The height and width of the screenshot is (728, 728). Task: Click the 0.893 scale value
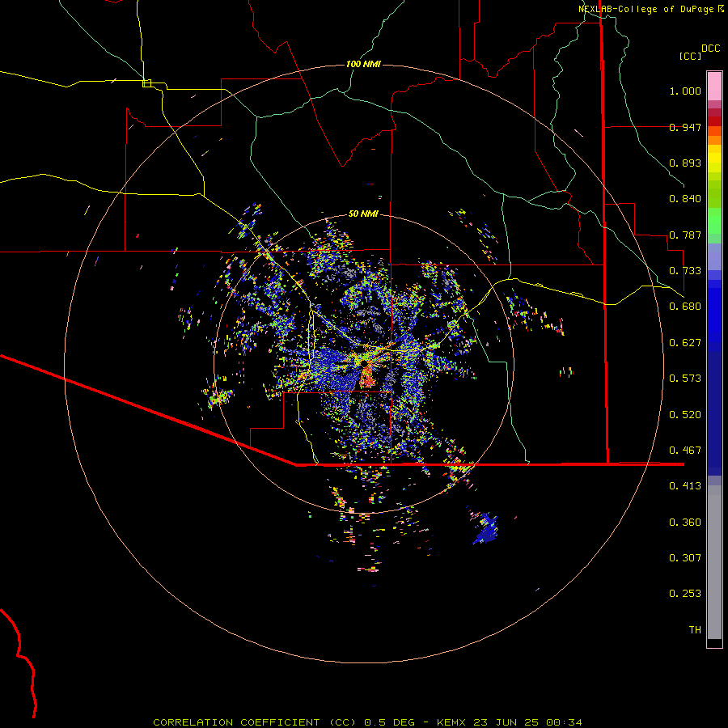coord(685,163)
